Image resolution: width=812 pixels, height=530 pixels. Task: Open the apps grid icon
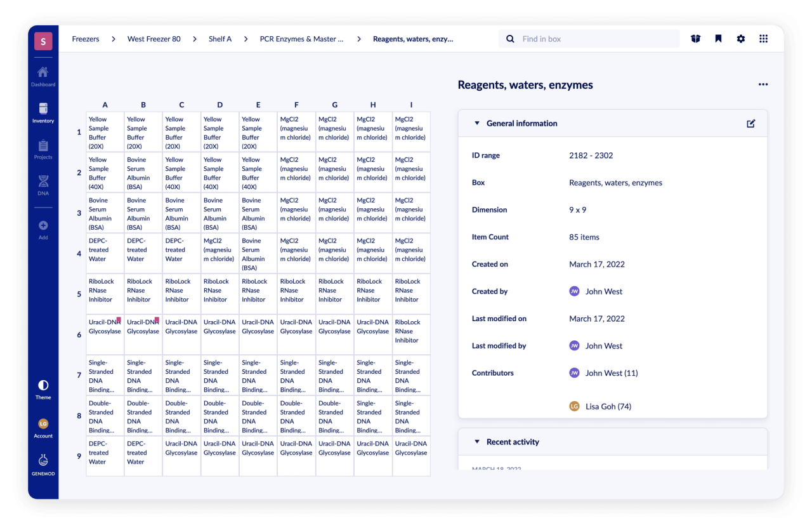coord(763,39)
